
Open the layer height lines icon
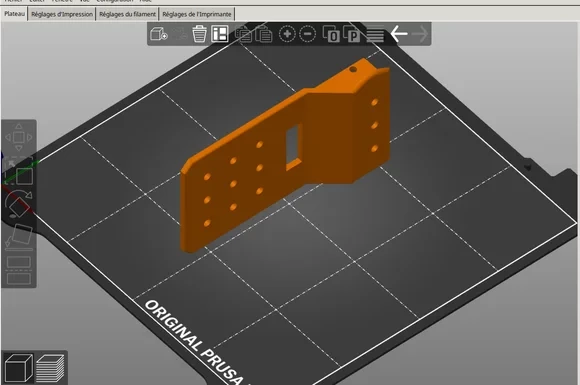click(x=375, y=35)
